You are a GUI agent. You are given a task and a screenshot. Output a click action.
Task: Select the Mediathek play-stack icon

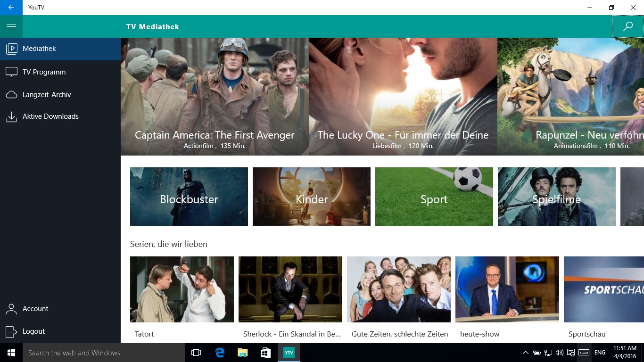(x=11, y=49)
